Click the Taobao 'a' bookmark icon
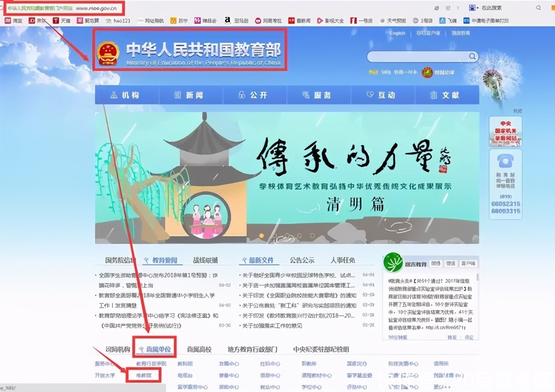This screenshot has width=555, height=392. pos(227,20)
